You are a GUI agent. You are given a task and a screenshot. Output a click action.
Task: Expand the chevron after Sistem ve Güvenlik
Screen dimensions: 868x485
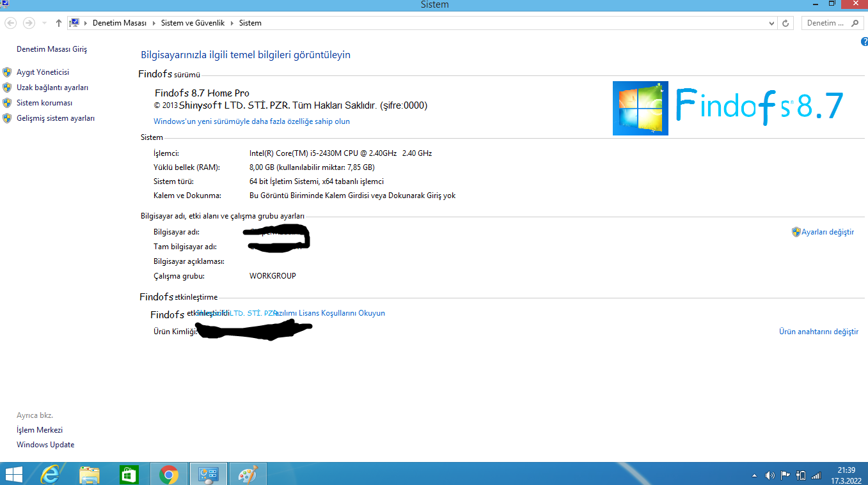click(232, 23)
